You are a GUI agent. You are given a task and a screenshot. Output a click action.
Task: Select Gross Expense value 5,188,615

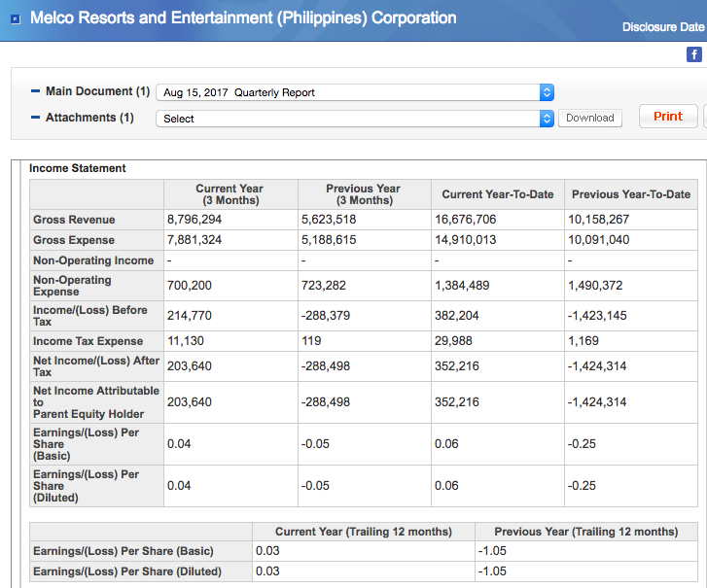click(329, 240)
